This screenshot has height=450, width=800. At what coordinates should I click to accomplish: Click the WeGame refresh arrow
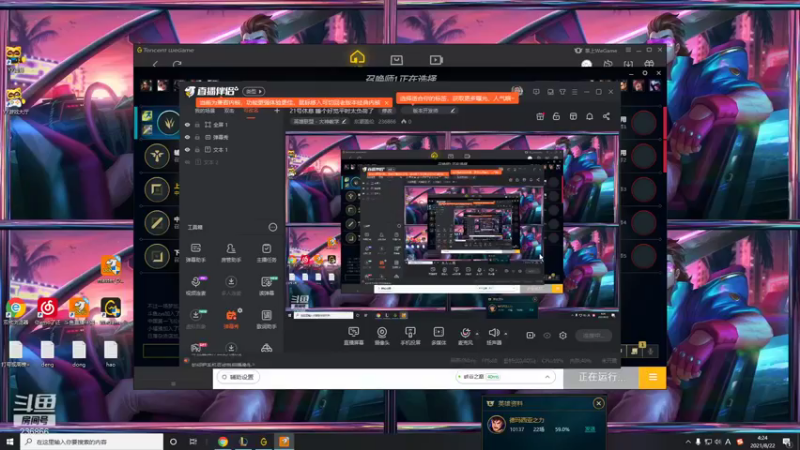tap(177, 64)
